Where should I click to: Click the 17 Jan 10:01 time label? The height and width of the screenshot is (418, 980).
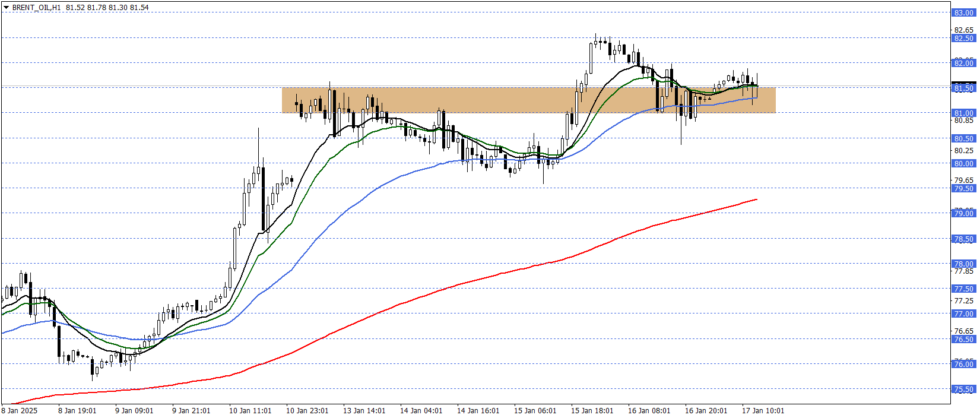(x=763, y=411)
